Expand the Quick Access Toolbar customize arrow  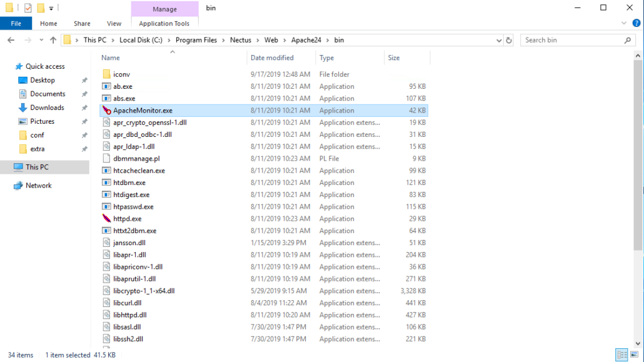tap(51, 7)
